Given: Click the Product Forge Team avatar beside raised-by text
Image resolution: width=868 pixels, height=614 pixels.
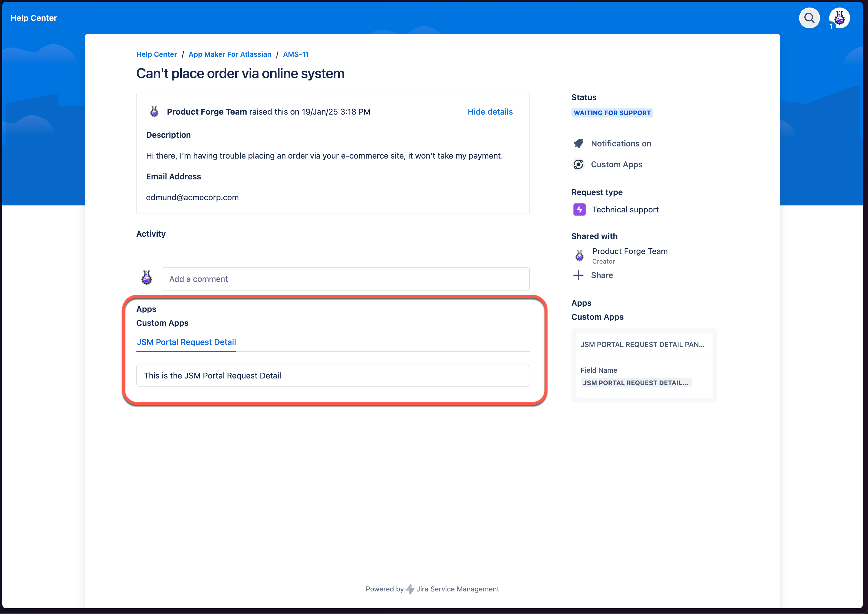Looking at the screenshot, I should point(154,111).
